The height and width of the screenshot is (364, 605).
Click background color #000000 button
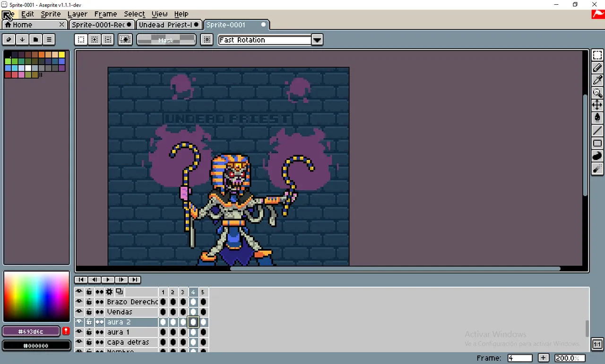pyautogui.click(x=36, y=346)
